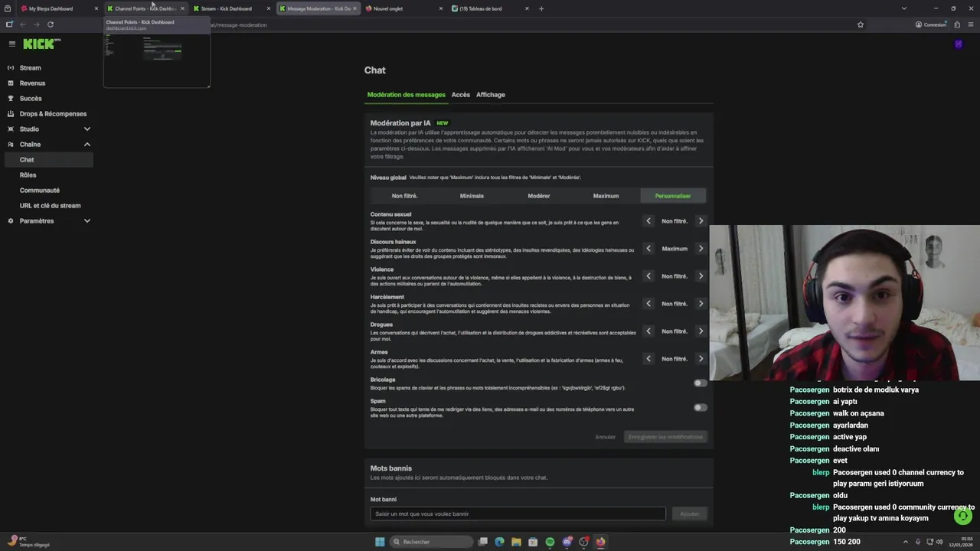
Task: Select the Modération des messages tab
Action: [x=406, y=95]
